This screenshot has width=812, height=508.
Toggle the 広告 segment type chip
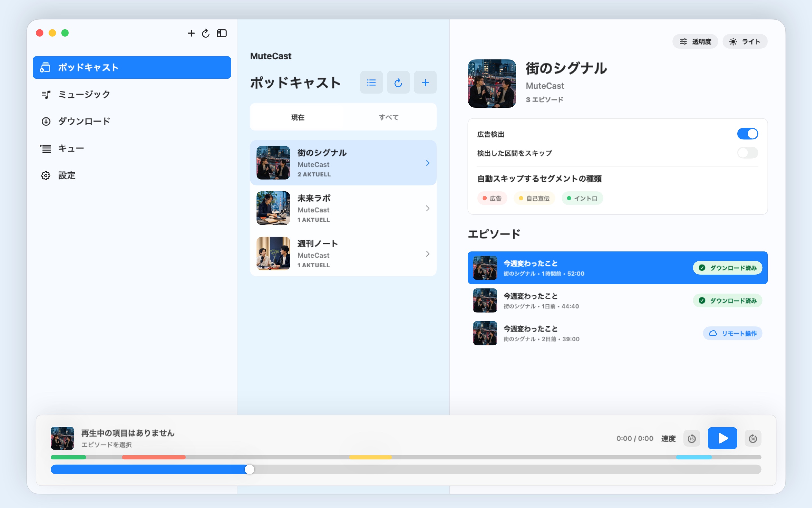(492, 198)
